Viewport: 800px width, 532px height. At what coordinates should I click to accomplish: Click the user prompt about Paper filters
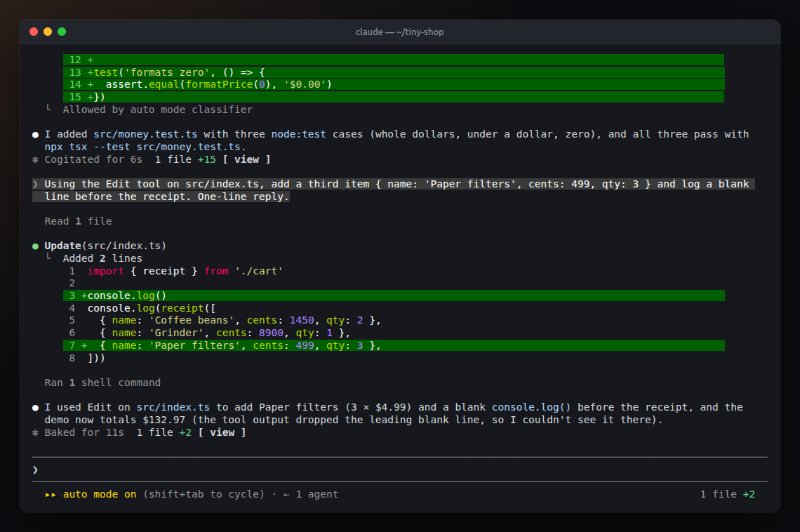[x=394, y=190]
